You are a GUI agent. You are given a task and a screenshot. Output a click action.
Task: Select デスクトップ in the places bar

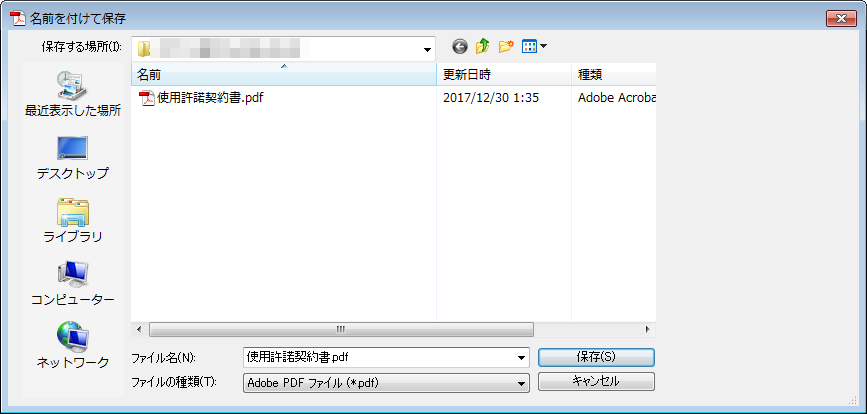pos(72,158)
